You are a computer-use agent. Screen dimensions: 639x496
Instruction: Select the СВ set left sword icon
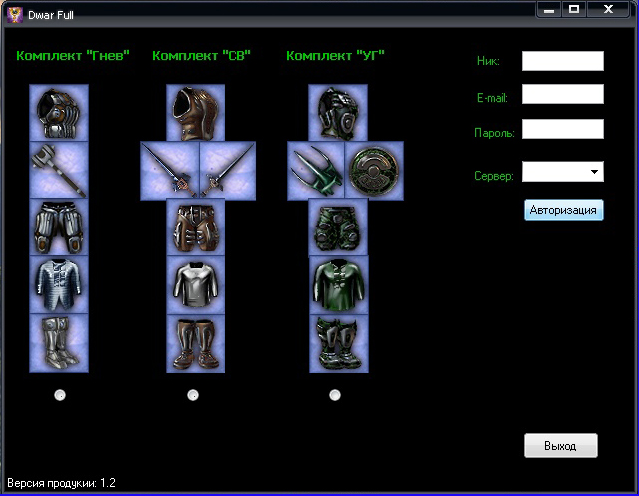point(170,171)
